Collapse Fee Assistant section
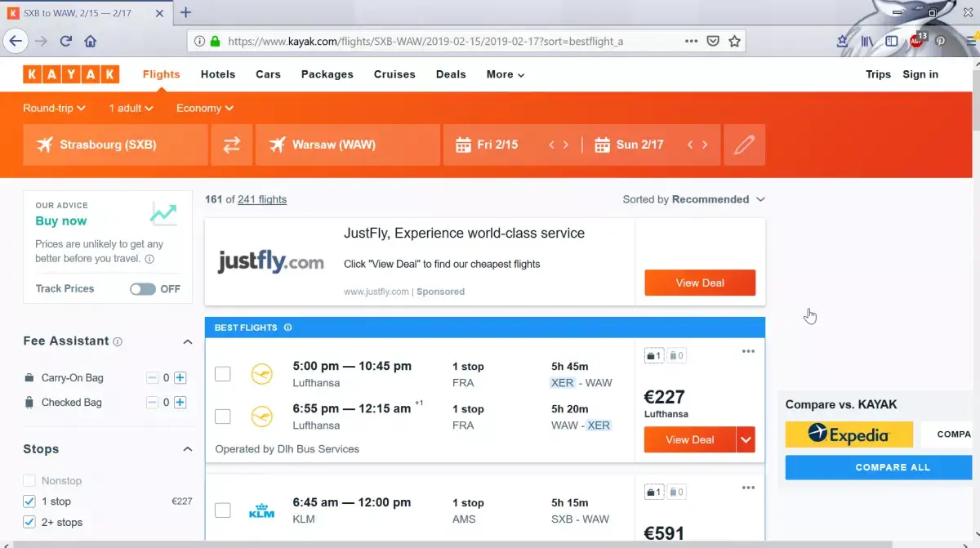The image size is (980, 548). click(x=187, y=341)
